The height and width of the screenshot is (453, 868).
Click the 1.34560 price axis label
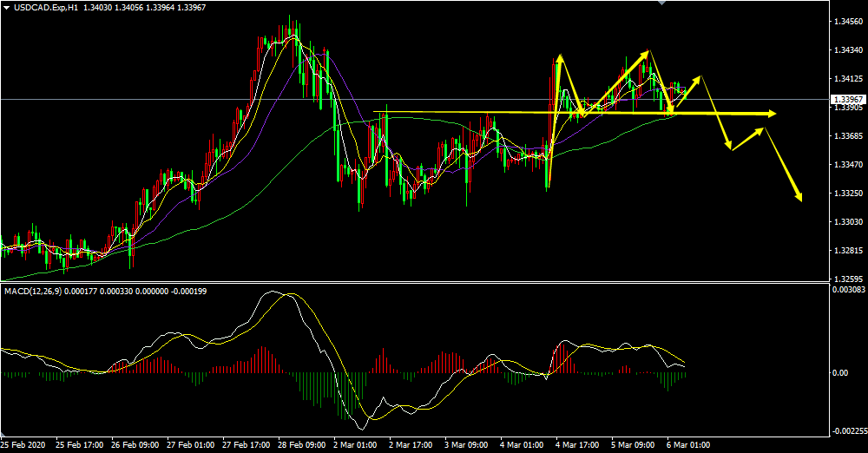848,21
